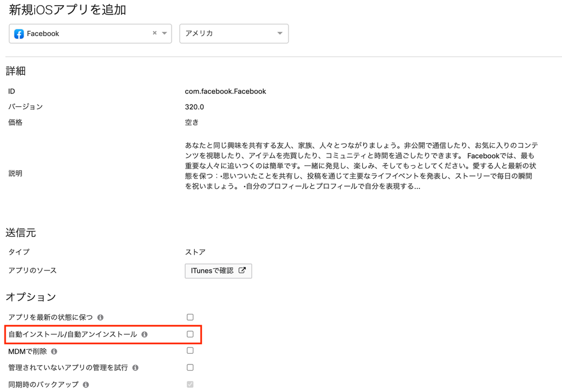Click the com.facebook.Facebook bundle ID text

tap(225, 91)
